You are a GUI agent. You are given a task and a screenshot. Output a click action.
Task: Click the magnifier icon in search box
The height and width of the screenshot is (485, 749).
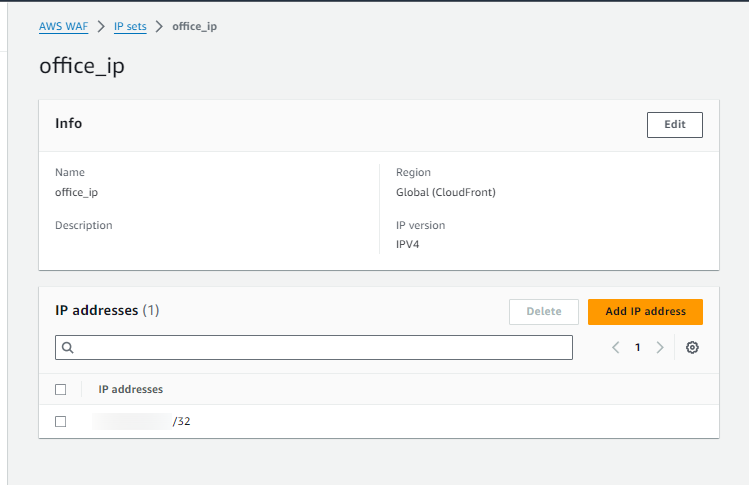pos(68,348)
